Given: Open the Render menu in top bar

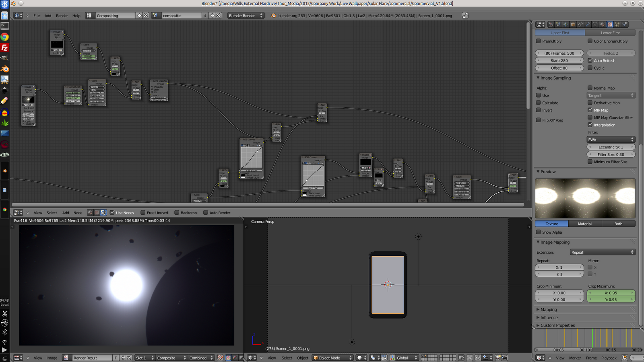Looking at the screenshot, I should pyautogui.click(x=62, y=16).
